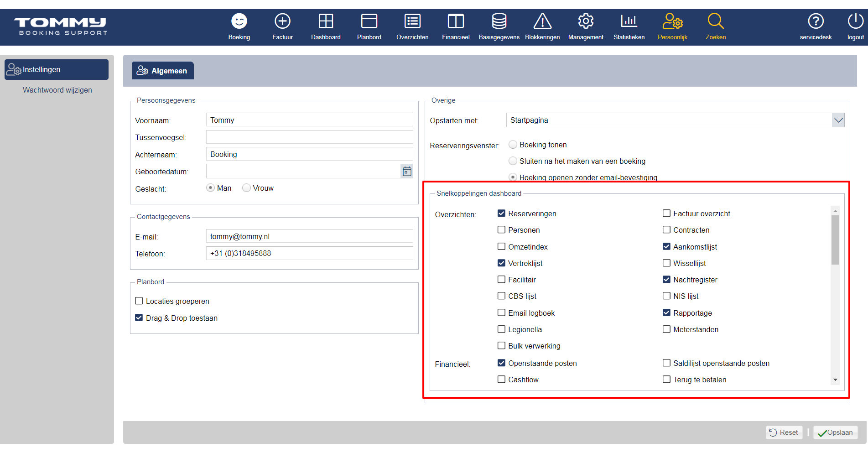Image resolution: width=868 pixels, height=453 pixels.
Task: Check the Factuur overzicht checkbox
Action: click(666, 213)
